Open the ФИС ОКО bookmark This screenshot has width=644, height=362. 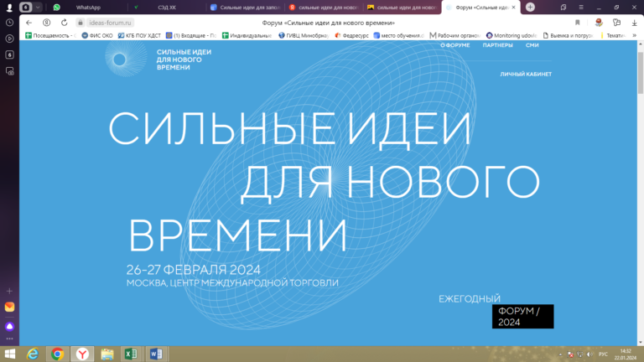coord(97,36)
